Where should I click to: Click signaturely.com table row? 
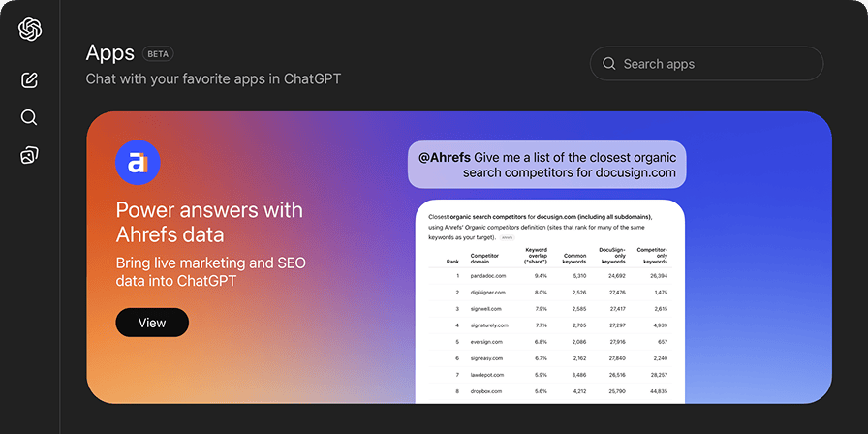[549, 325]
